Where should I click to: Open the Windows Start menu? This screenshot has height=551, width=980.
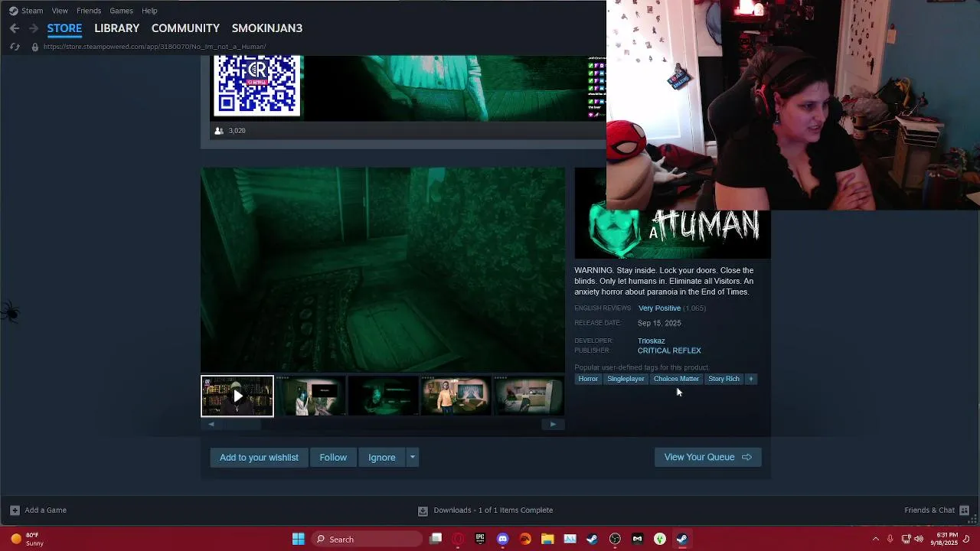pos(299,539)
